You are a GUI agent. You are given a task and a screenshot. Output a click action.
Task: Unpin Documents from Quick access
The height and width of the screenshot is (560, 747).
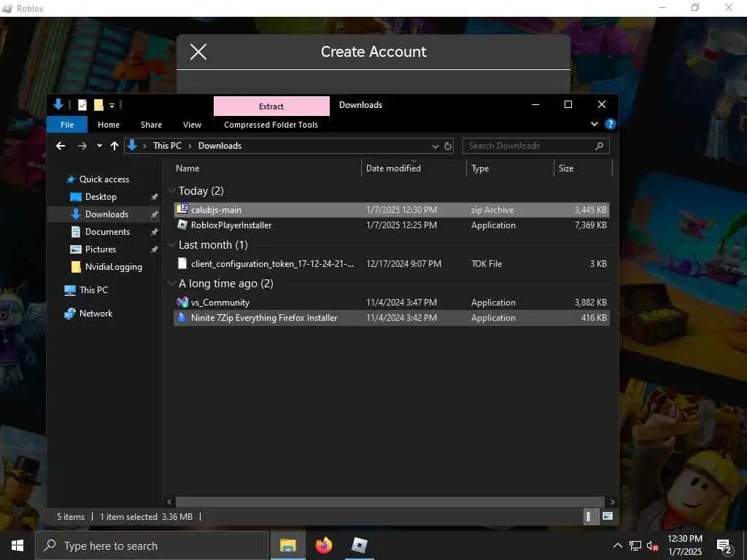point(155,232)
